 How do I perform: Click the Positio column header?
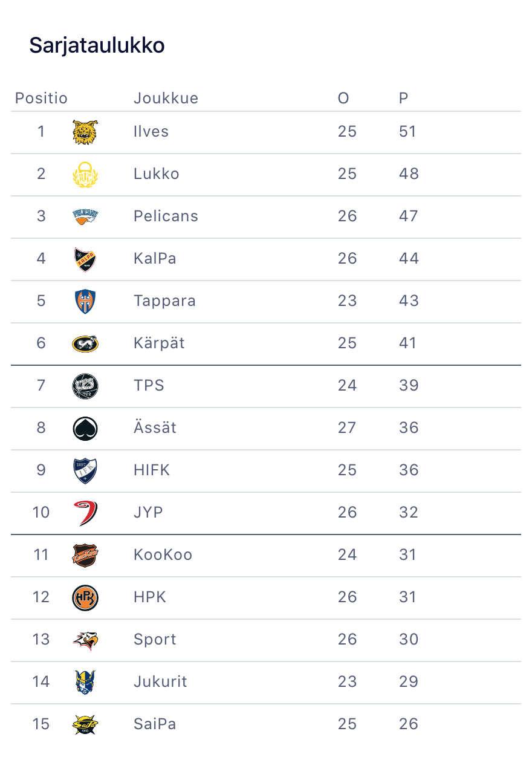click(41, 98)
